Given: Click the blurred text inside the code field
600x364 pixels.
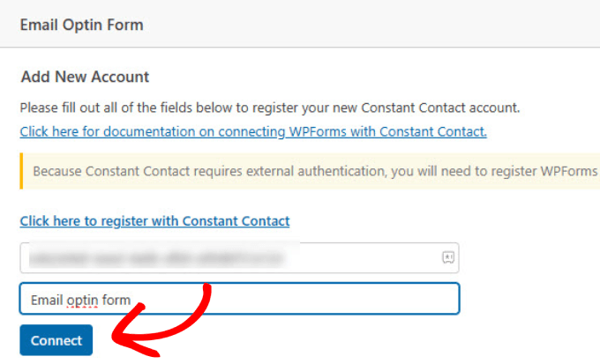Looking at the screenshot, I should (154, 258).
